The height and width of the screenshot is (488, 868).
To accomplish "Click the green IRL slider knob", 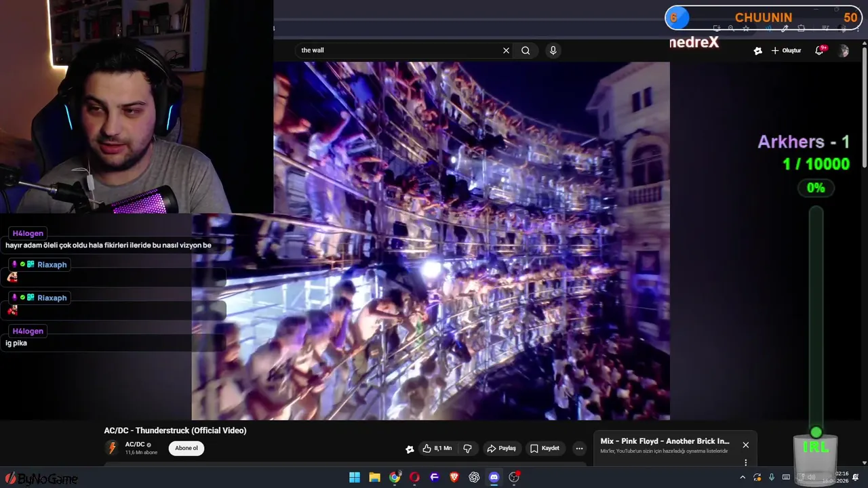I will [816, 432].
